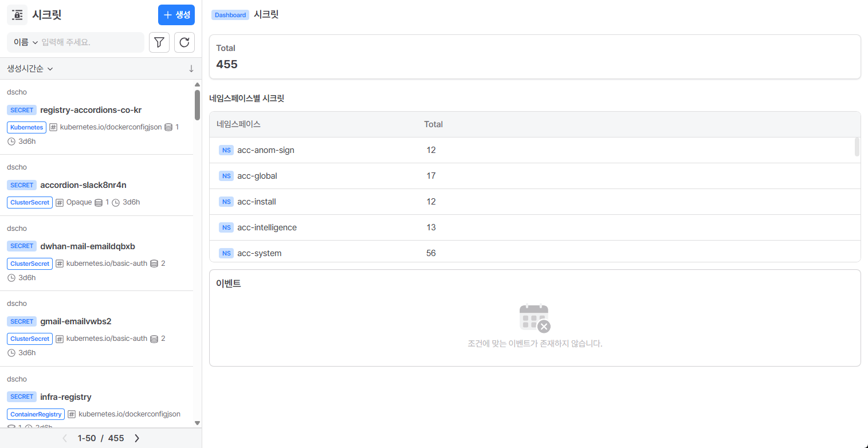Viewport: 868px width, 448px height.
Task: Click clock icon under dwhan-mail-emaildqbxb
Action: (11, 278)
